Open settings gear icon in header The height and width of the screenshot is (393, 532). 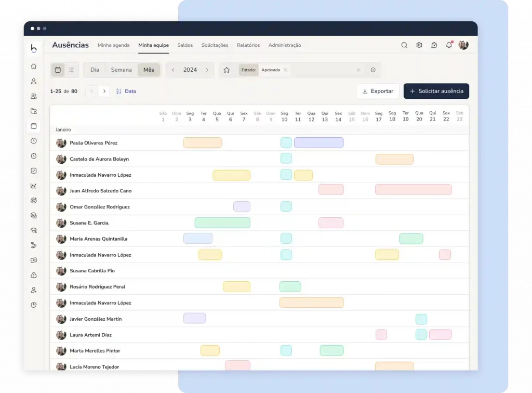coord(419,45)
